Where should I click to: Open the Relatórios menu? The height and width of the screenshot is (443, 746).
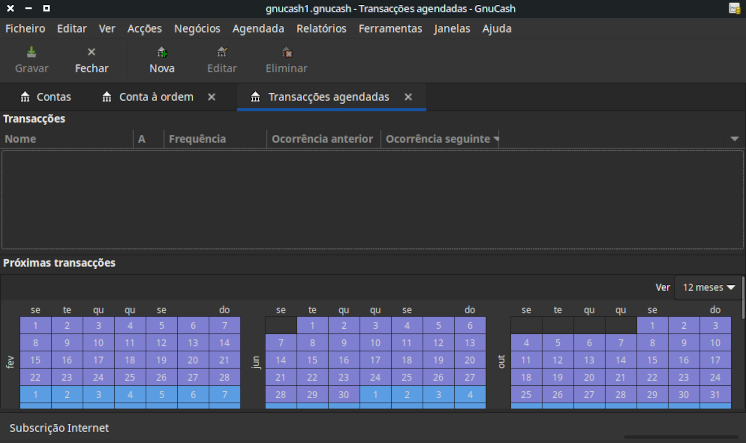[x=321, y=29]
